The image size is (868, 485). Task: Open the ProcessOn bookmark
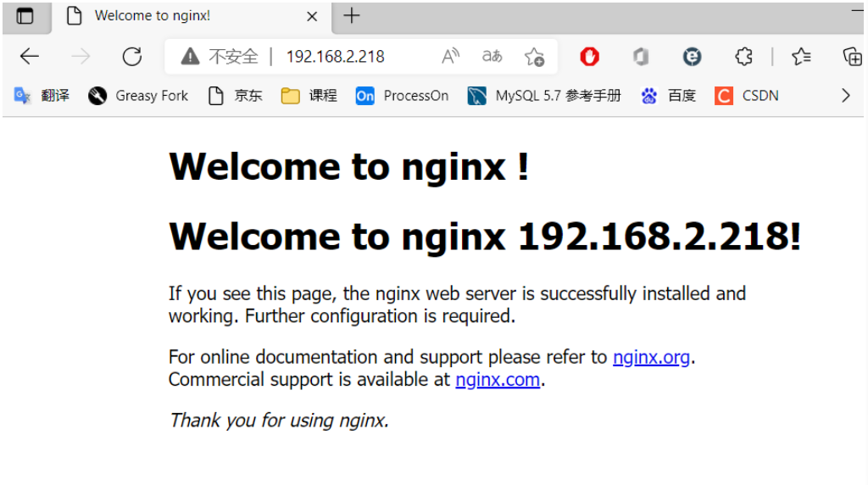pos(402,96)
